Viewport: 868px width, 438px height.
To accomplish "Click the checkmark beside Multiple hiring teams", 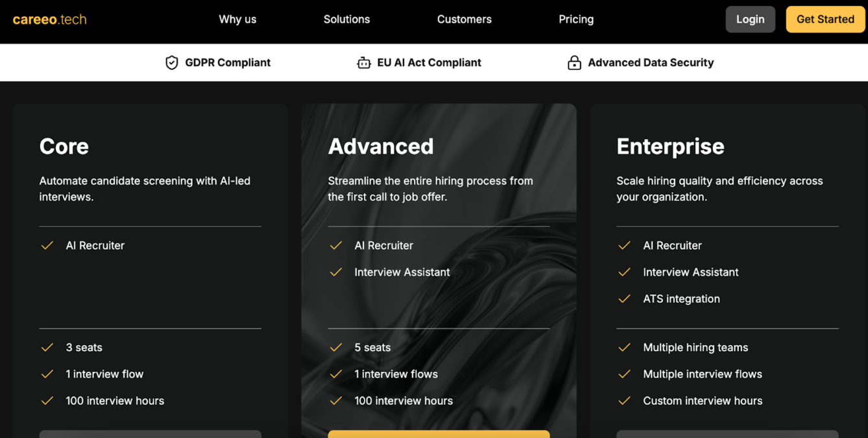I will pyautogui.click(x=624, y=347).
